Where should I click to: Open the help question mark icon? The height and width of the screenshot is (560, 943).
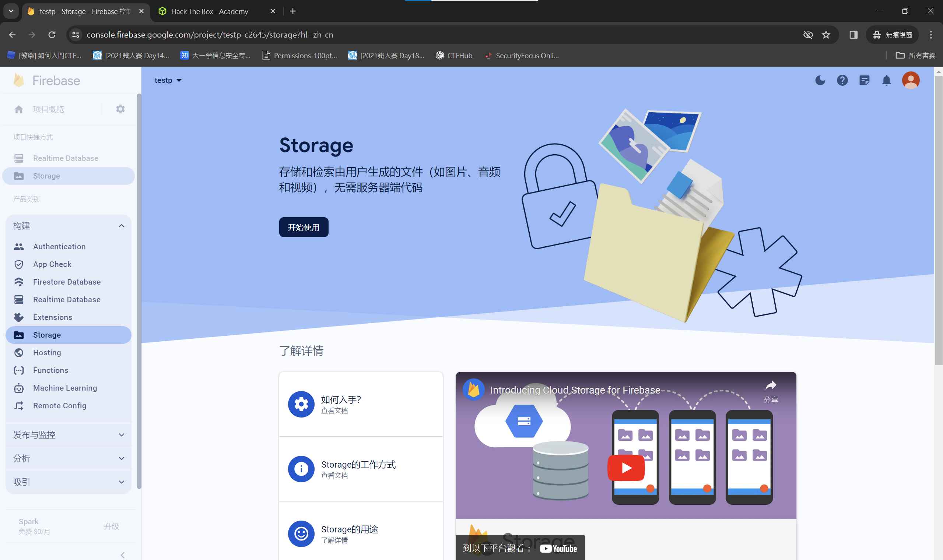tap(842, 80)
